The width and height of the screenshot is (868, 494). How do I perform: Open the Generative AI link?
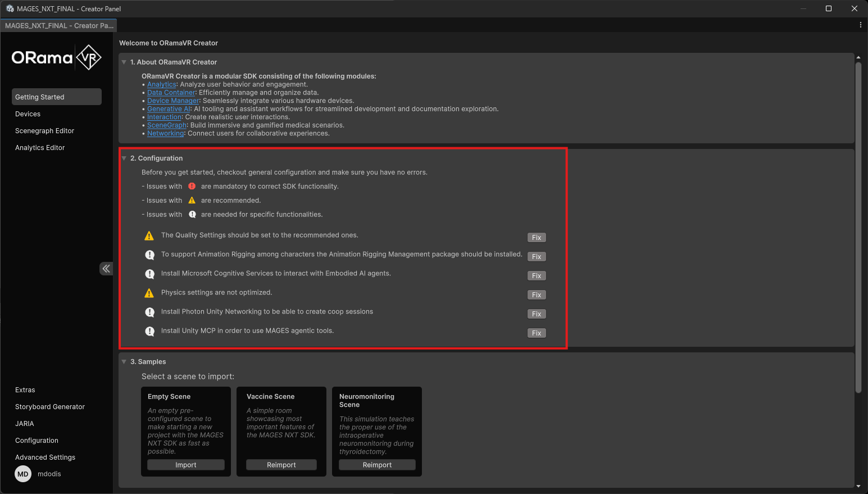(169, 109)
